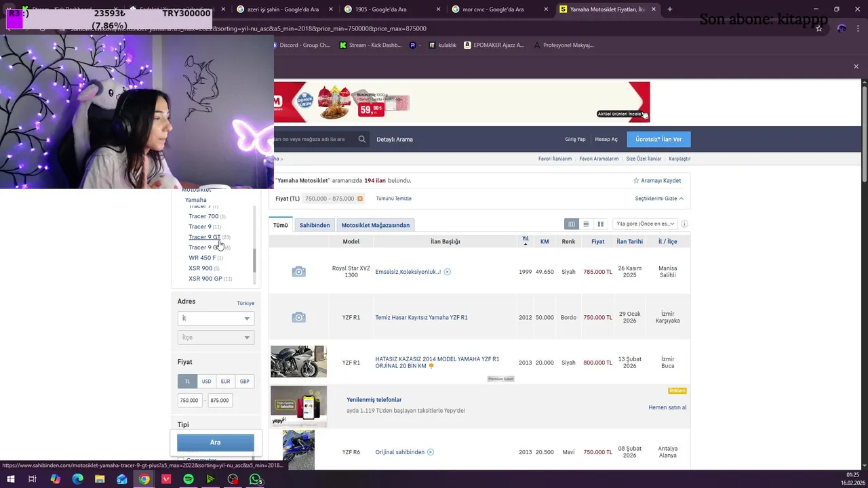
Task: Open the Detaylı Arama link
Action: [x=395, y=139]
